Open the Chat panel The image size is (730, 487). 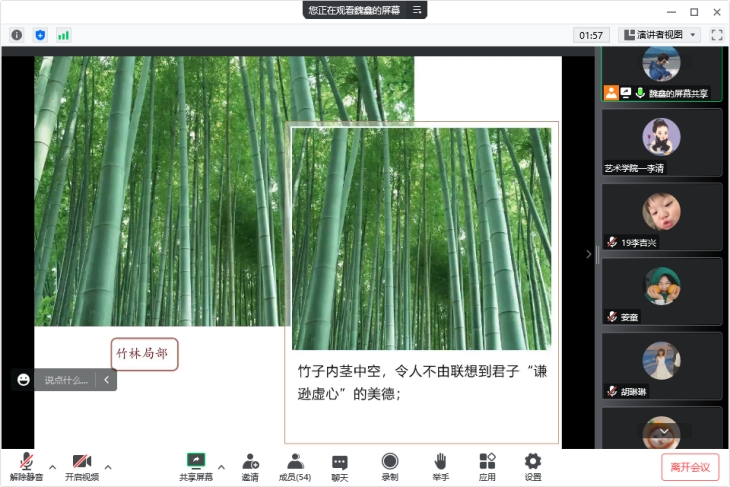(340, 462)
